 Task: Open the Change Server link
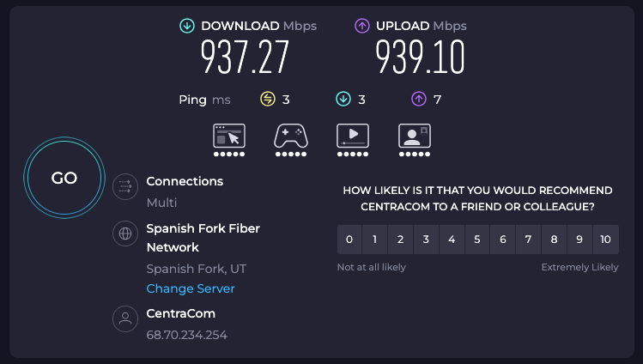point(191,288)
